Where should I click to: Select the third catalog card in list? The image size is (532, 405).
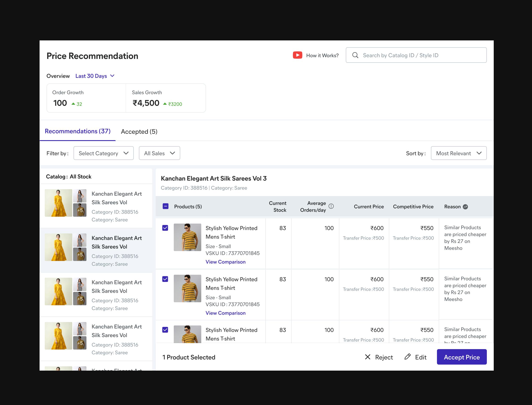point(96,295)
